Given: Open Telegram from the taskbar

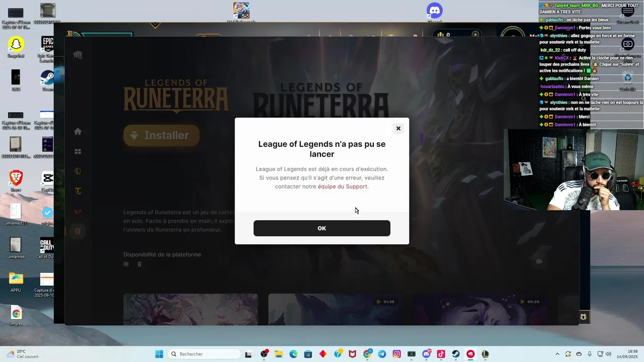Looking at the screenshot, I should (382, 354).
